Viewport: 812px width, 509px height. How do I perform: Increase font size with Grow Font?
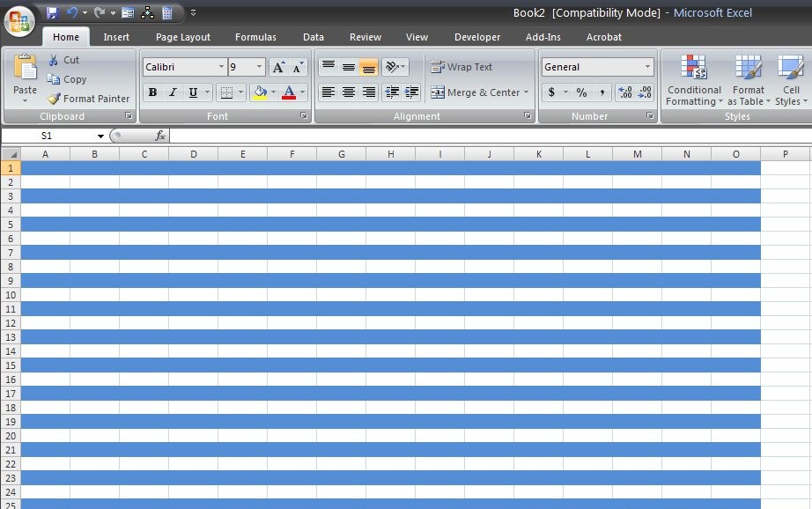pos(278,67)
